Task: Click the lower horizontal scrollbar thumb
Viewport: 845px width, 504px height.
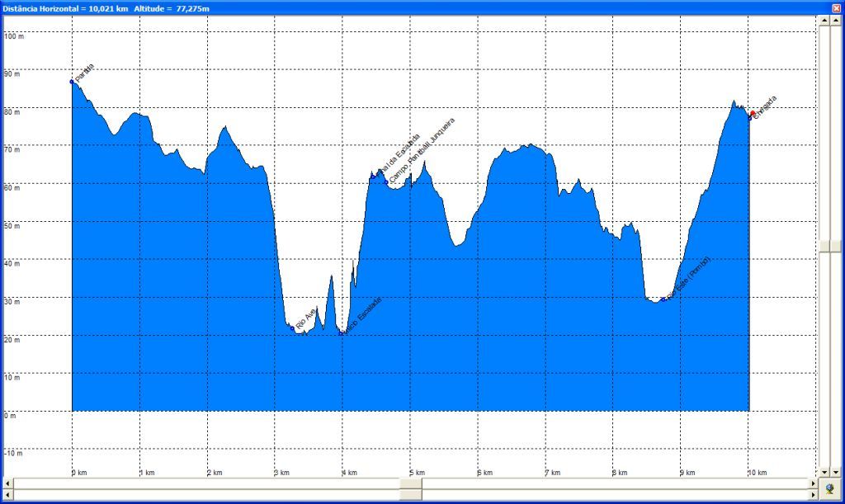Action: (x=411, y=494)
